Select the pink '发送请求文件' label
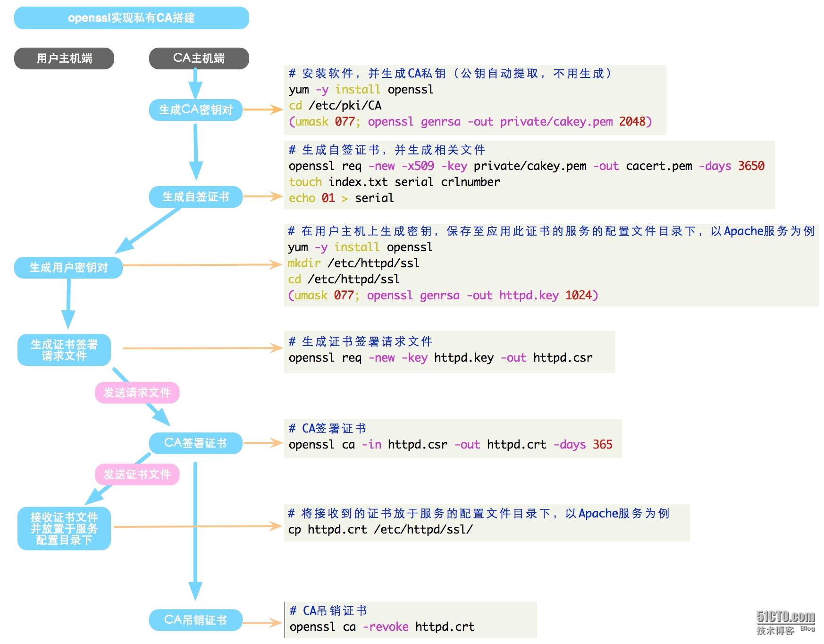Screen dimensions: 824x644 click(137, 393)
